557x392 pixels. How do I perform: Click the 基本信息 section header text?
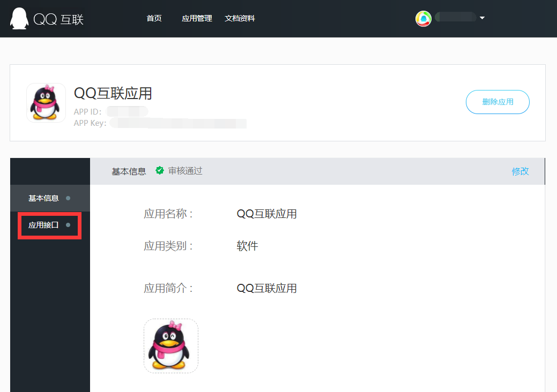(129, 172)
